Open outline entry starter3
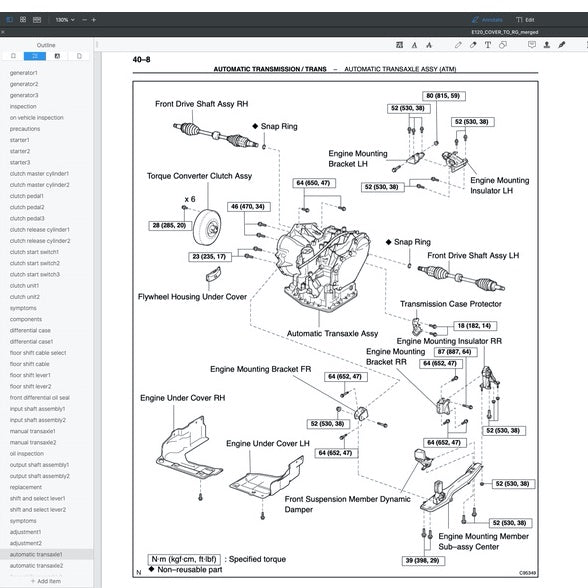 pos(20,162)
